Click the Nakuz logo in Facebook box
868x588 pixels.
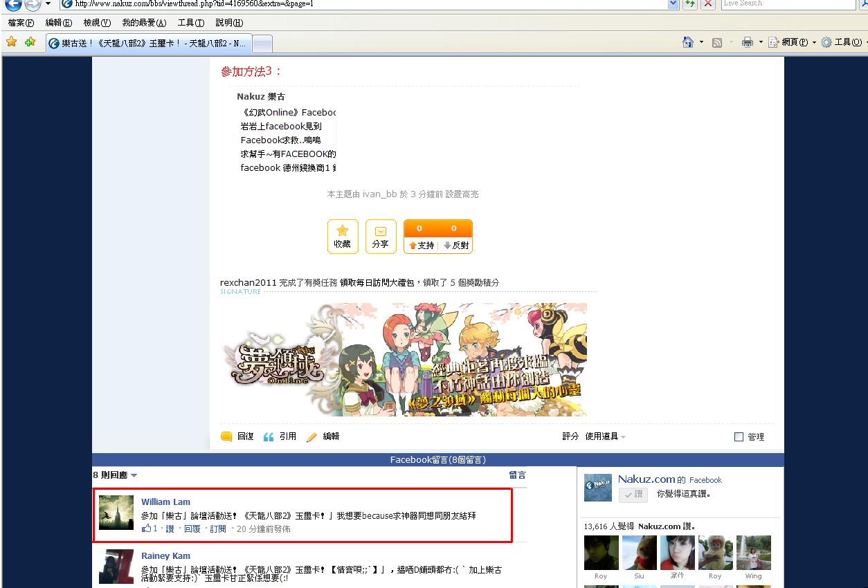[598, 488]
